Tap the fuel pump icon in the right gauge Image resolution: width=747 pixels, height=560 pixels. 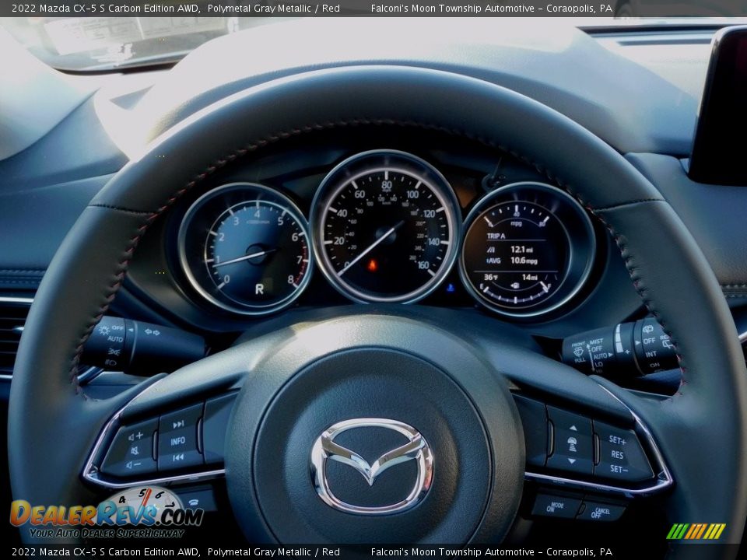click(x=514, y=285)
